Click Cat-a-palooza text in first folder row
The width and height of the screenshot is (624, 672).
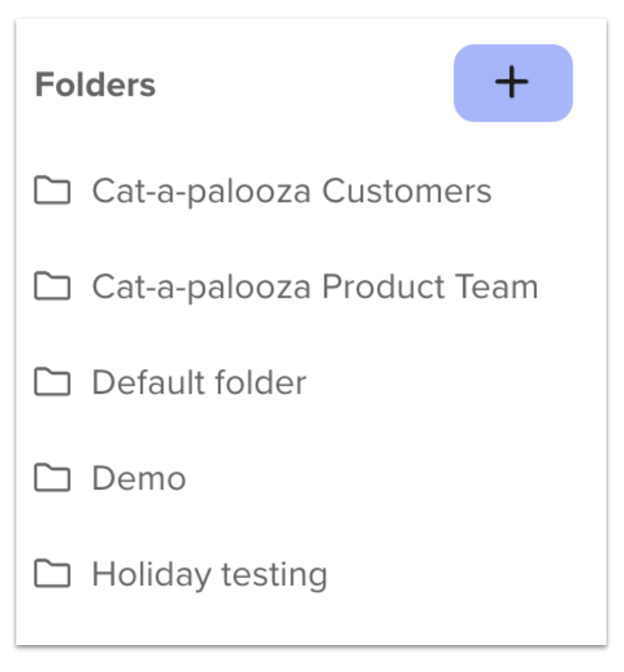(201, 192)
